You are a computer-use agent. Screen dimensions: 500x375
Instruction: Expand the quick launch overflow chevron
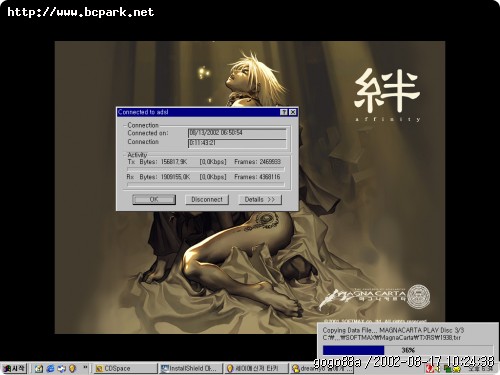click(85, 367)
